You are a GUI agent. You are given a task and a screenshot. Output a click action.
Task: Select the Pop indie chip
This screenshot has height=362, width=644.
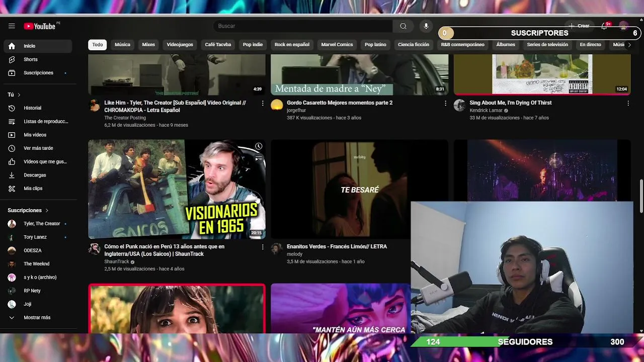253,45
